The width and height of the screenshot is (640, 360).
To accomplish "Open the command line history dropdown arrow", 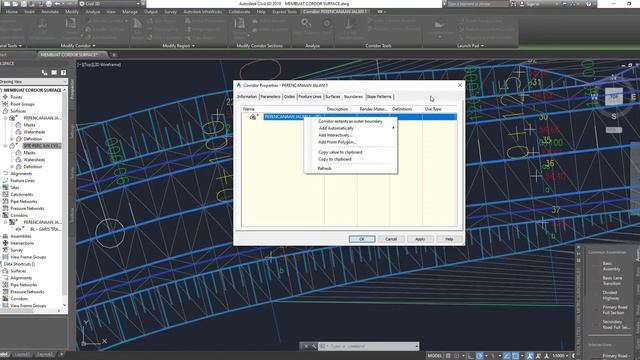I will 416,346.
